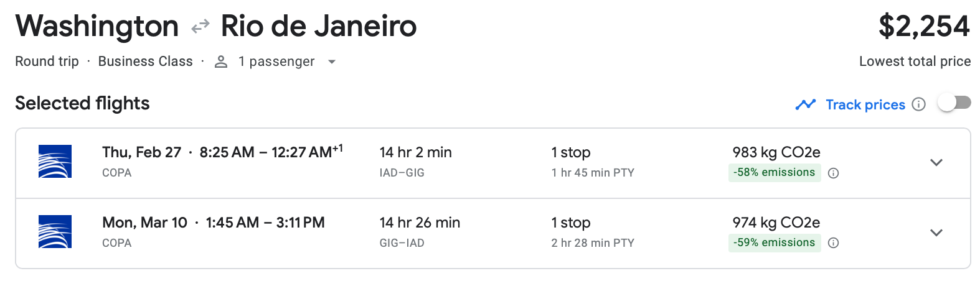Click the Track prices link

point(865,104)
